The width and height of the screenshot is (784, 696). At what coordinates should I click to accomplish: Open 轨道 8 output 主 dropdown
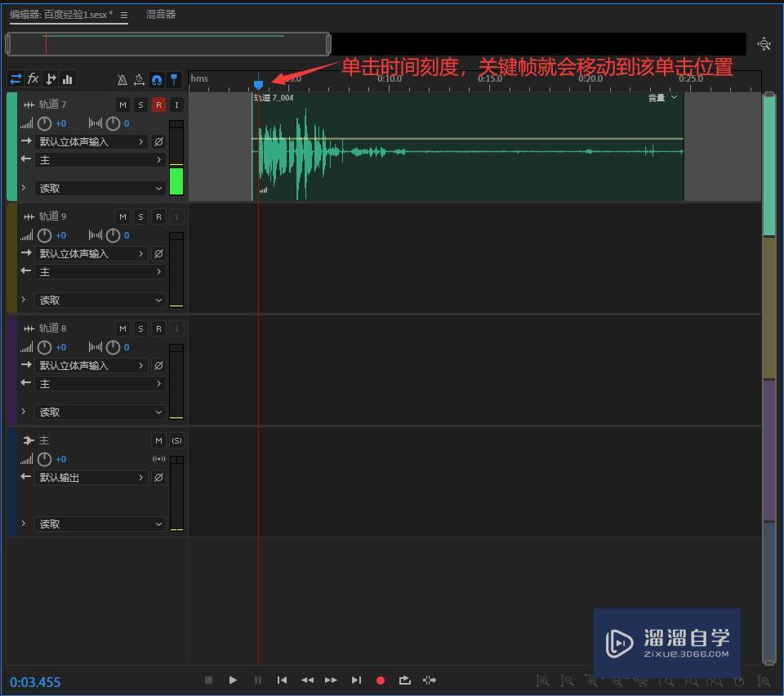pyautogui.click(x=100, y=384)
